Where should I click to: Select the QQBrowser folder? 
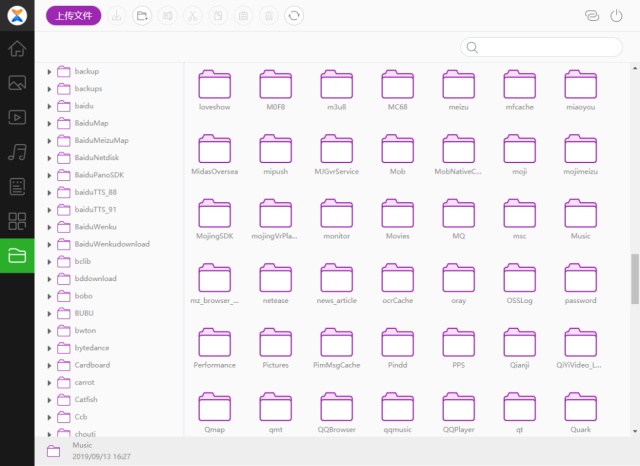[x=337, y=413]
